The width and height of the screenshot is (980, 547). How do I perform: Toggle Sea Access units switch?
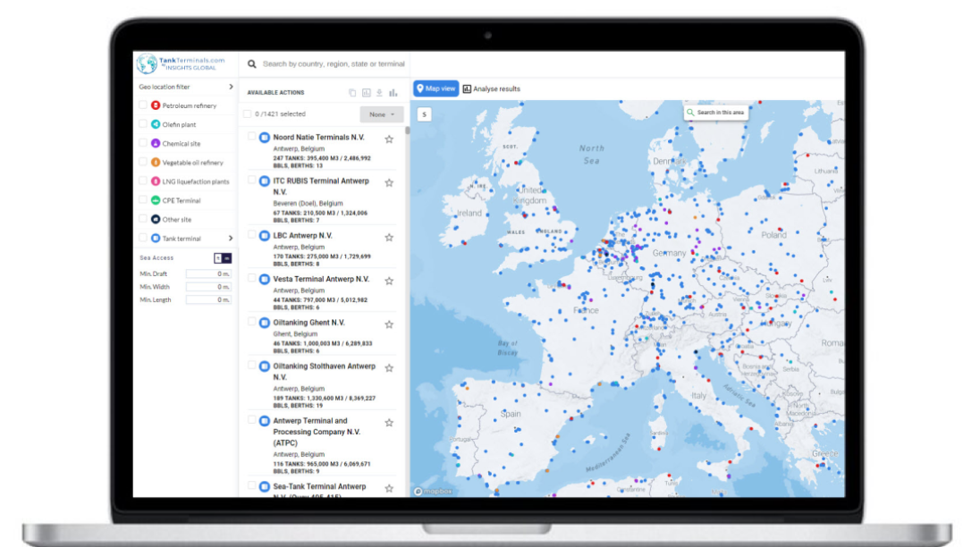coord(223,257)
